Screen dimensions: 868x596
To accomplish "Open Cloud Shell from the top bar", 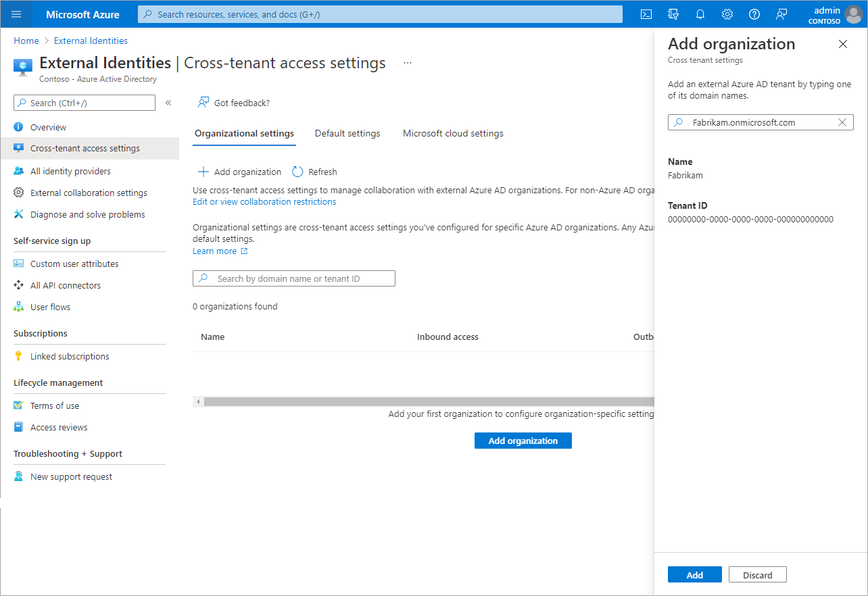I will (646, 14).
